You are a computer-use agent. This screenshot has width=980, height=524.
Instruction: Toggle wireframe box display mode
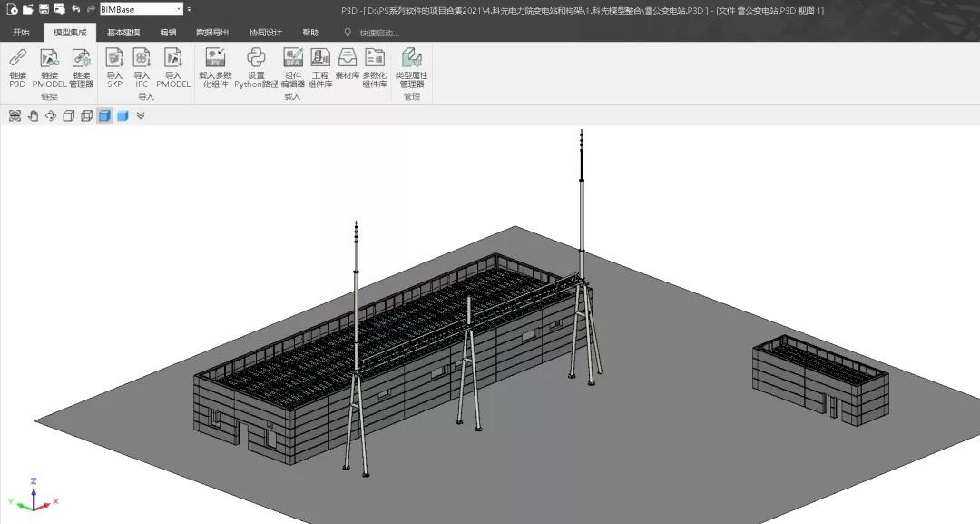click(x=69, y=115)
